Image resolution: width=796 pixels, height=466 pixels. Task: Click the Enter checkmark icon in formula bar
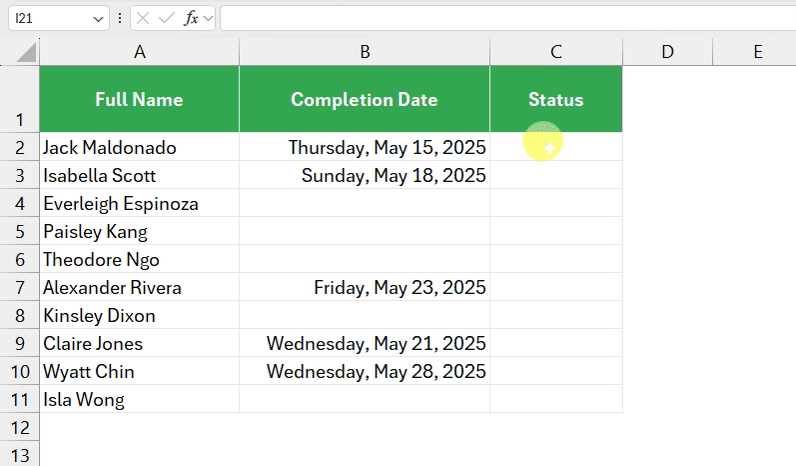(166, 19)
